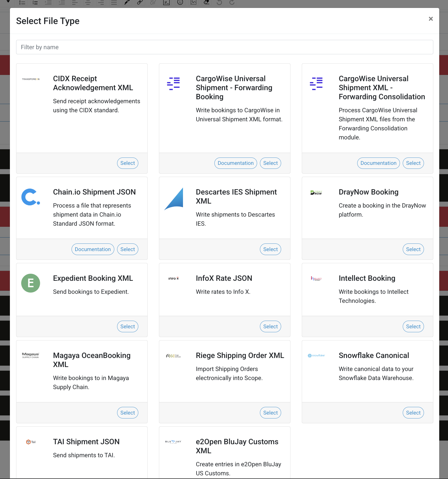Select Magaya OceanBooking XML
The width and height of the screenshot is (448, 479).
pos(128,413)
